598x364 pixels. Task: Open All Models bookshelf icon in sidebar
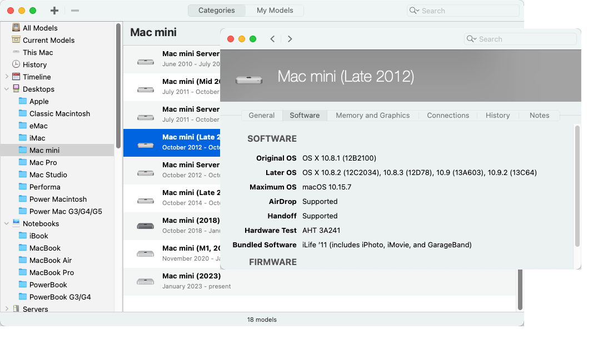(16, 27)
